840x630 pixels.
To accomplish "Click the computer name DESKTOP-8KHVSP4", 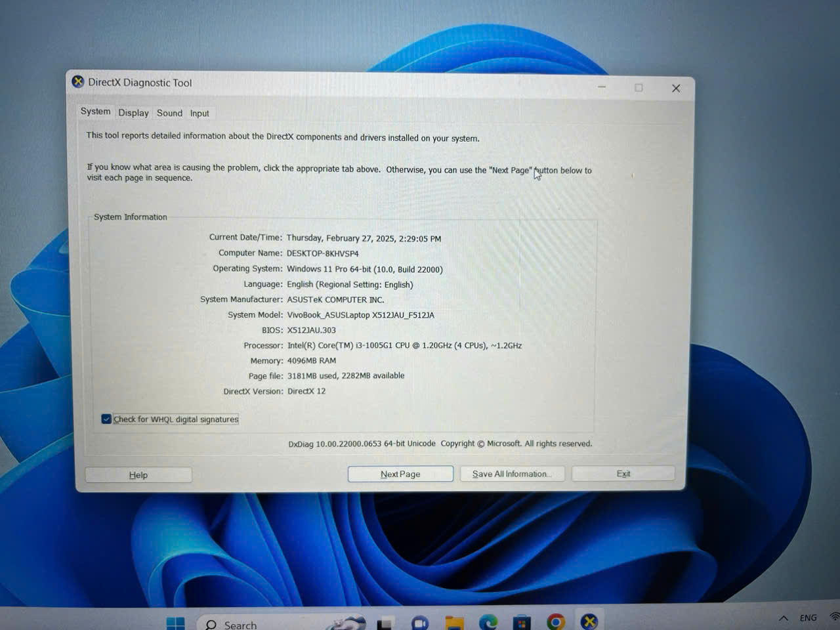I will coord(323,253).
